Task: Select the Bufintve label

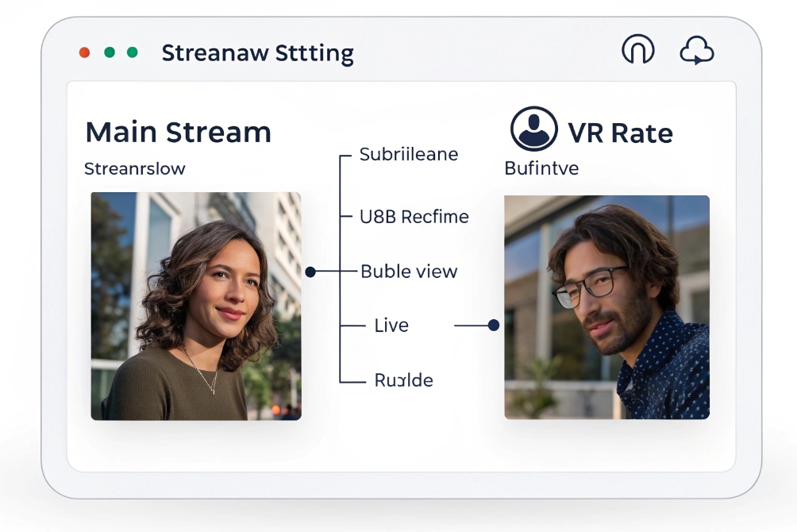Action: click(x=541, y=168)
